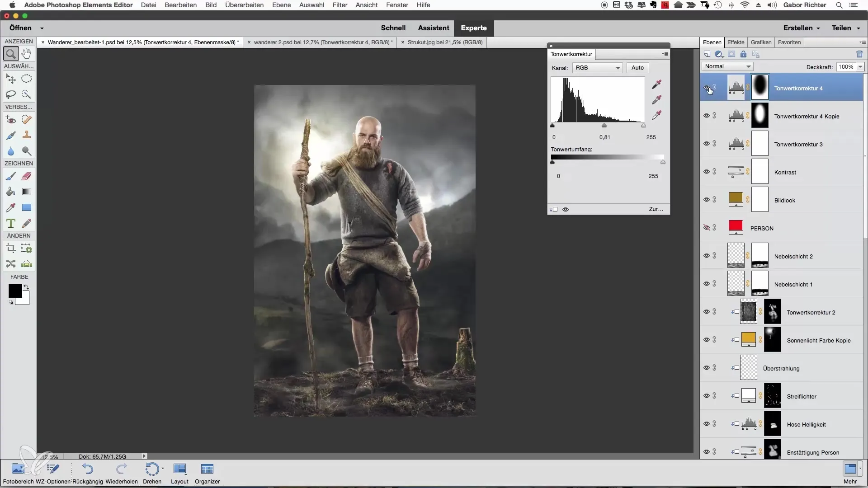Image resolution: width=868 pixels, height=488 pixels.
Task: Click the Zur... reset button
Action: [656, 209]
